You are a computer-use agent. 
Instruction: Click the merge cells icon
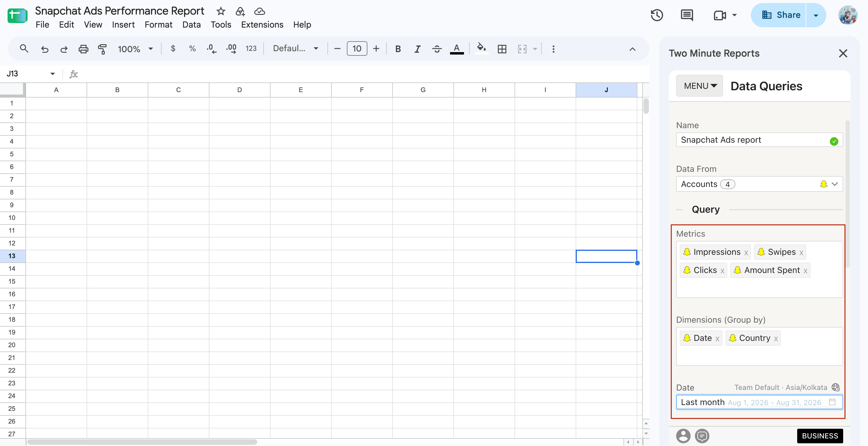coord(522,49)
